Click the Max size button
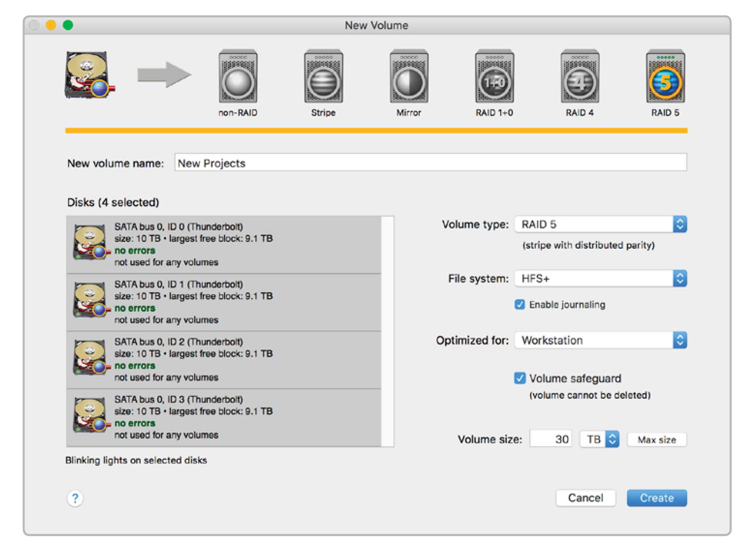Image resolution: width=756 pixels, height=560 pixels. click(x=657, y=440)
